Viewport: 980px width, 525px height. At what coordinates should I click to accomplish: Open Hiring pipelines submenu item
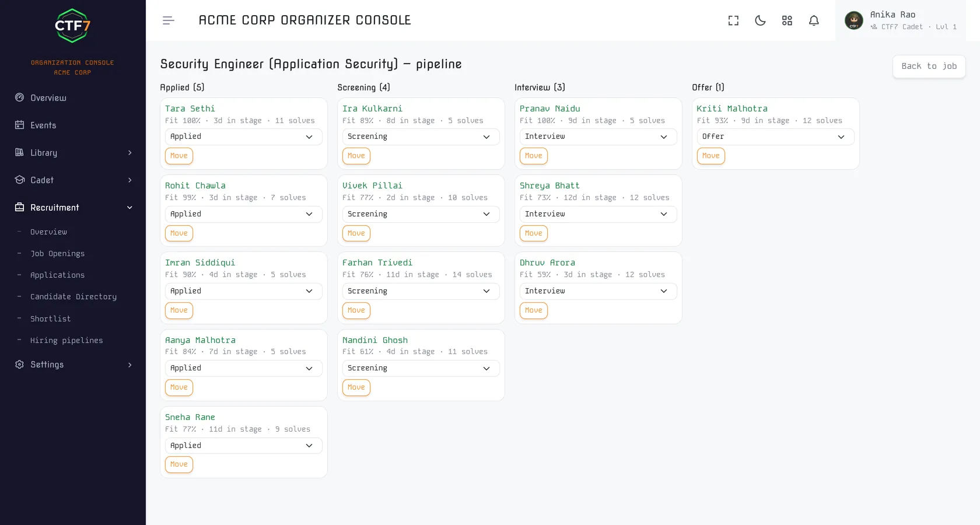click(x=66, y=341)
